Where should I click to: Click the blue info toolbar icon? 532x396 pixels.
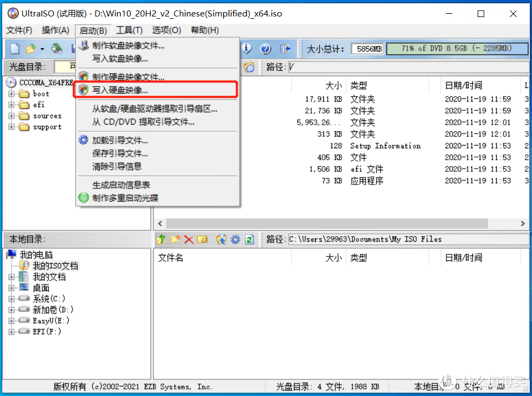click(247, 49)
